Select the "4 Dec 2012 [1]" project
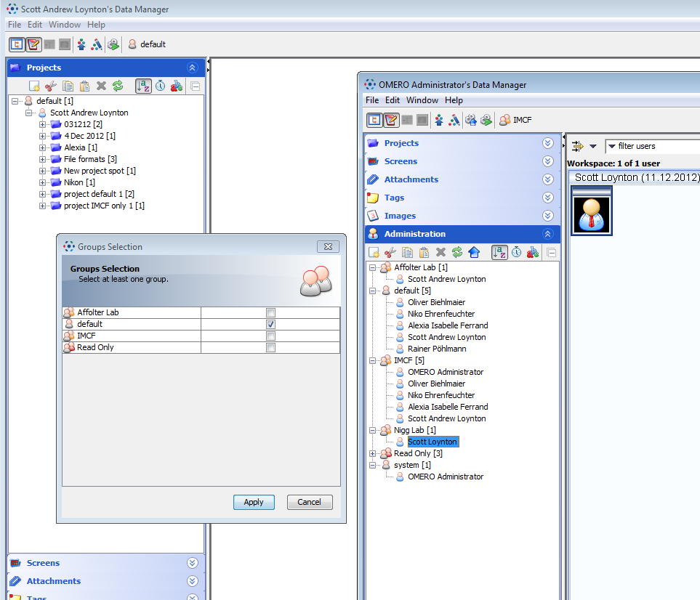The height and width of the screenshot is (600, 700). point(89,136)
